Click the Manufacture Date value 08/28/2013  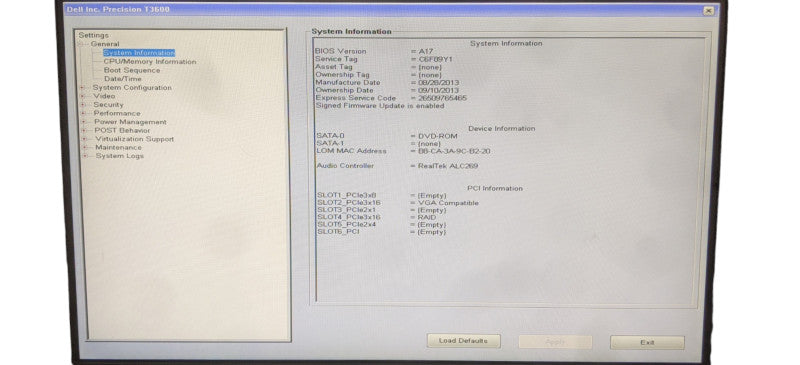pyautogui.click(x=439, y=82)
